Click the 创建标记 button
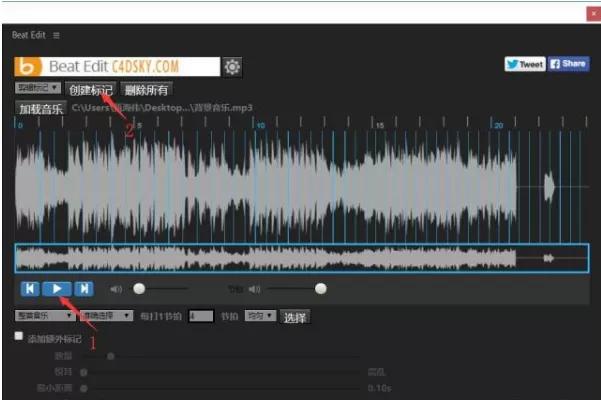This screenshot has height=400, width=601. (x=91, y=90)
